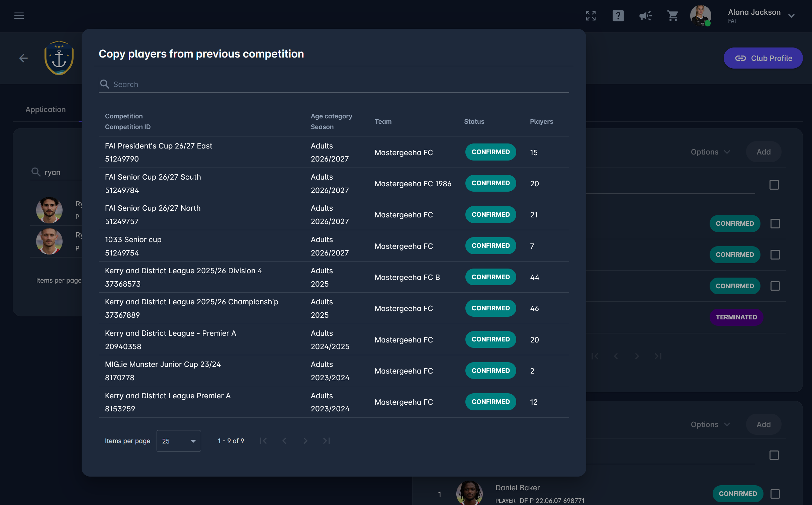Go to previous page in background list pagination
Screen dimensions: 812x505
[x=616, y=356]
